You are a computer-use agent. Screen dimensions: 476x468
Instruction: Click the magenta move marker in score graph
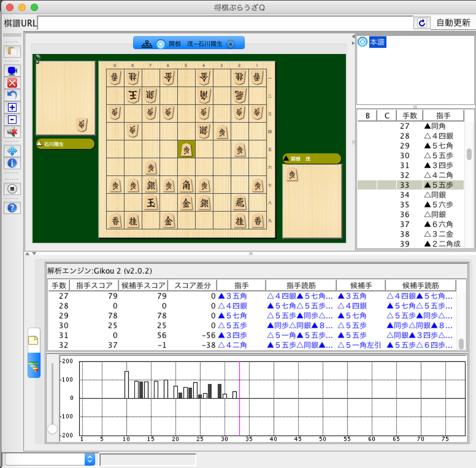pyautogui.click(x=240, y=399)
